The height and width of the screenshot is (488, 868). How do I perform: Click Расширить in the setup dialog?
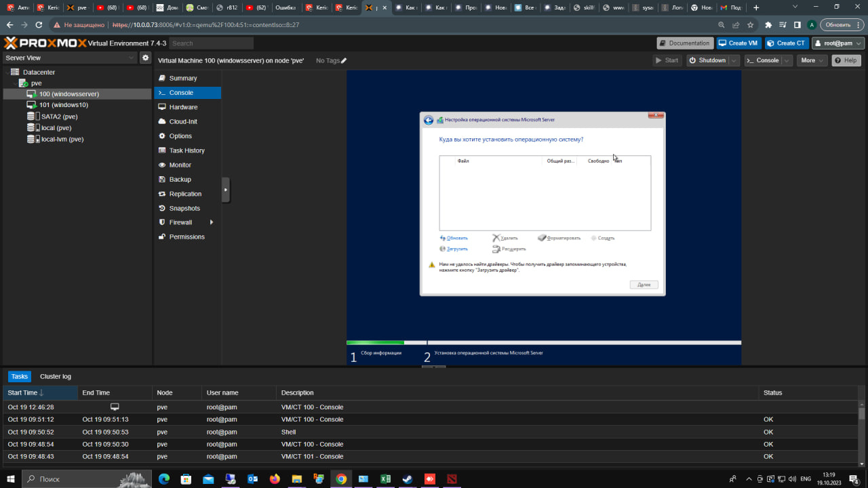click(x=509, y=249)
